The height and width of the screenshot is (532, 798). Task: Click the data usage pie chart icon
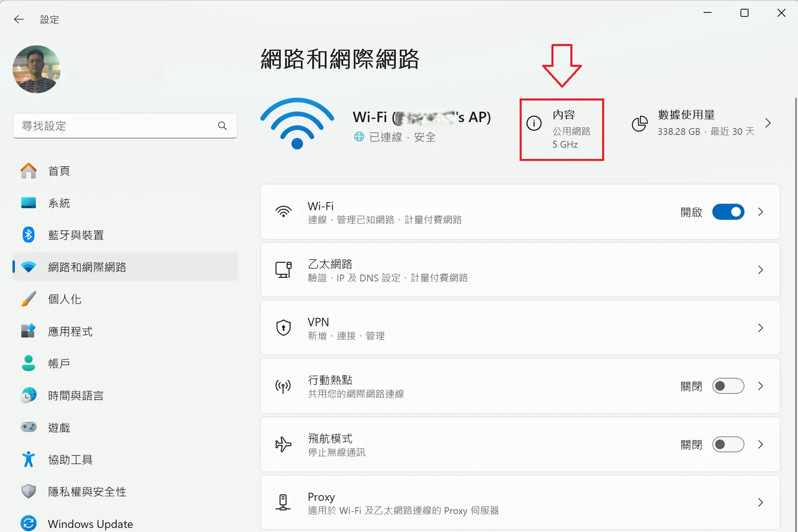click(640, 124)
